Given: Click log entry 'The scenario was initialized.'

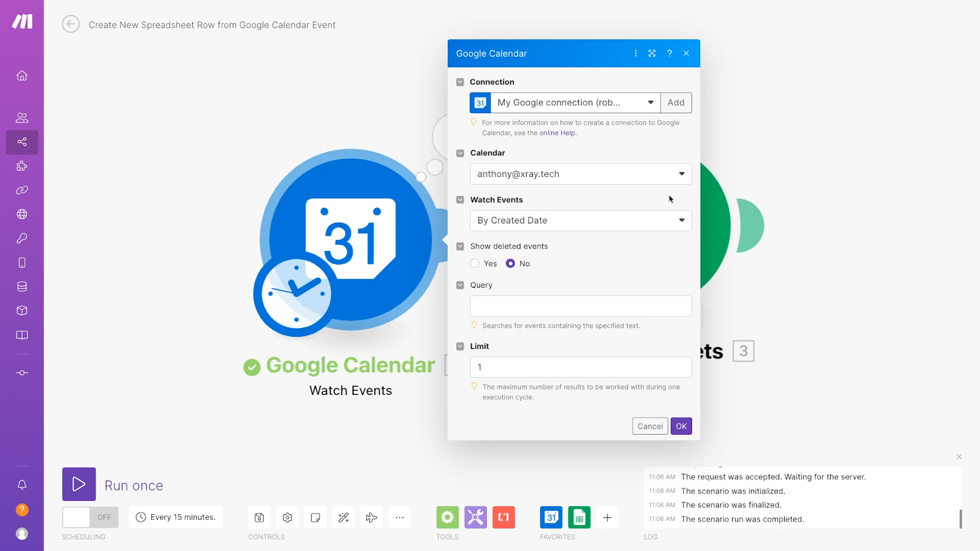Looking at the screenshot, I should [x=733, y=491].
